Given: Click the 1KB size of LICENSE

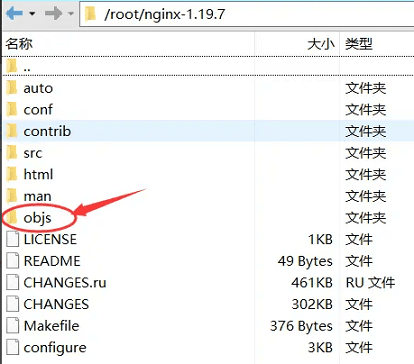Looking at the screenshot, I should [320, 239].
